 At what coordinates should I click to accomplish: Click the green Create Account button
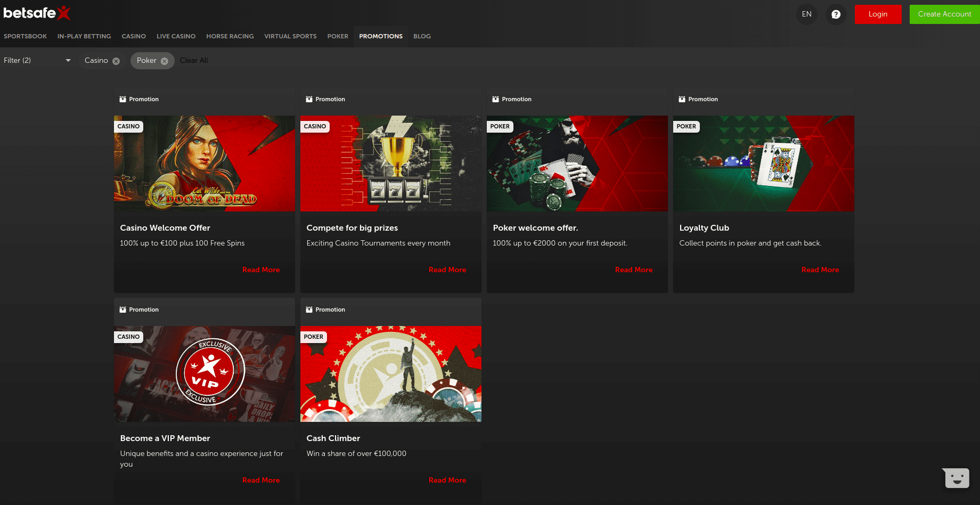coord(944,14)
